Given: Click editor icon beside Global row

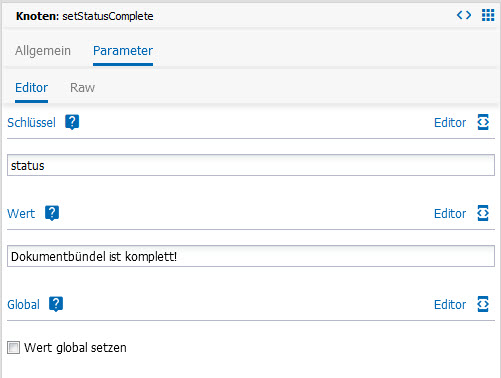Looking at the screenshot, I should (x=483, y=304).
